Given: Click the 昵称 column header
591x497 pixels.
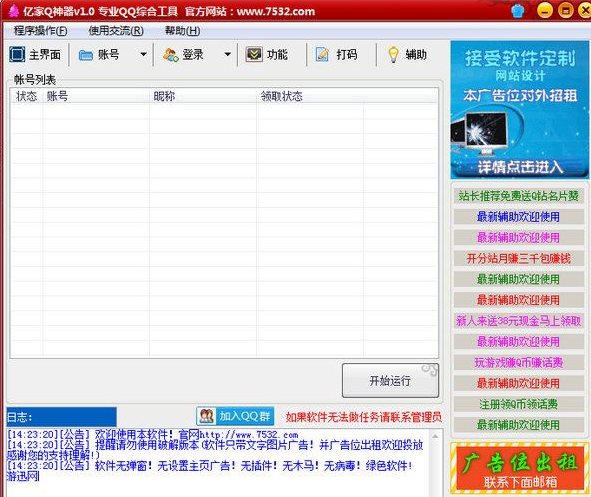Looking at the screenshot, I should (203, 96).
